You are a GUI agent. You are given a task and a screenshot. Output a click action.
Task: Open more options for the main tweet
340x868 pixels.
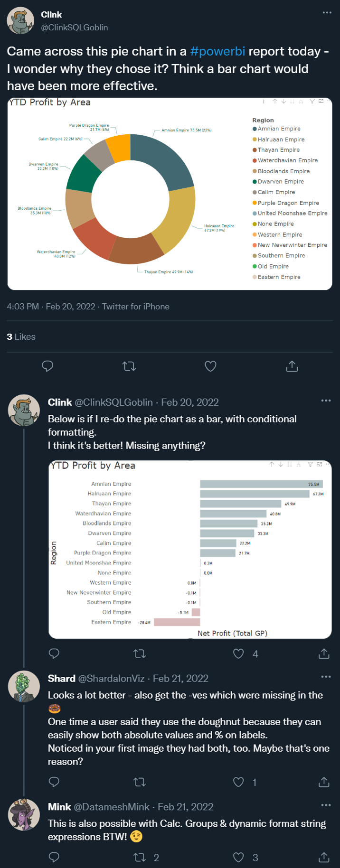click(327, 13)
